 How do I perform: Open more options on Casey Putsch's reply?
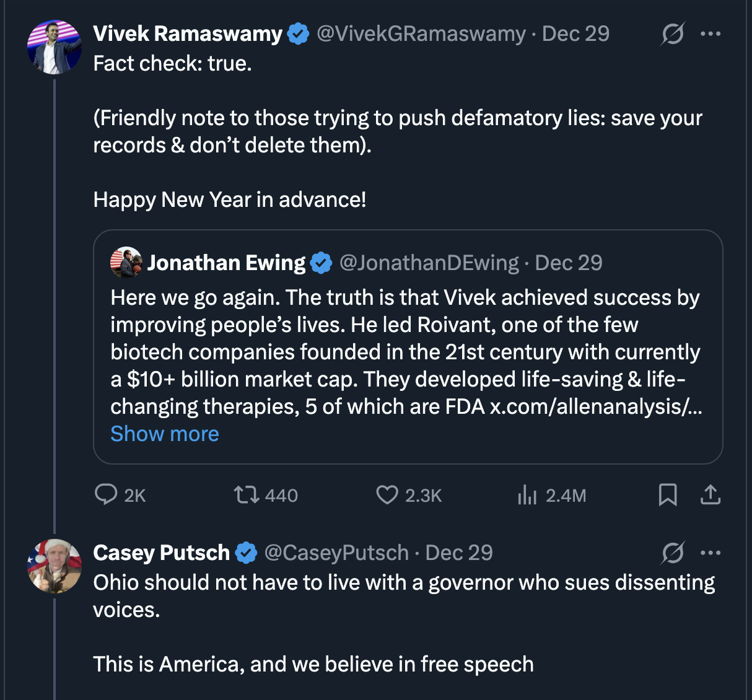point(710,553)
